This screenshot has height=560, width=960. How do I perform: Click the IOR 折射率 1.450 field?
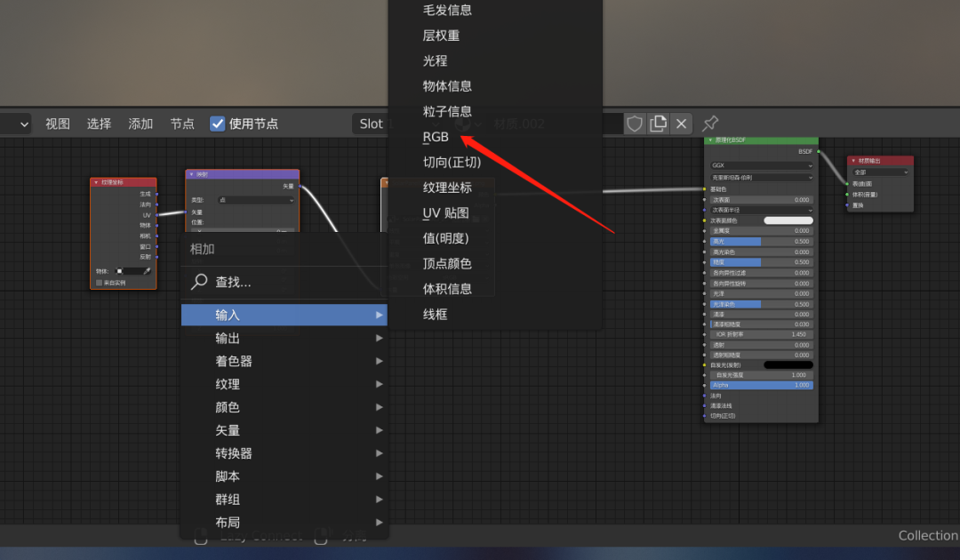click(x=762, y=335)
